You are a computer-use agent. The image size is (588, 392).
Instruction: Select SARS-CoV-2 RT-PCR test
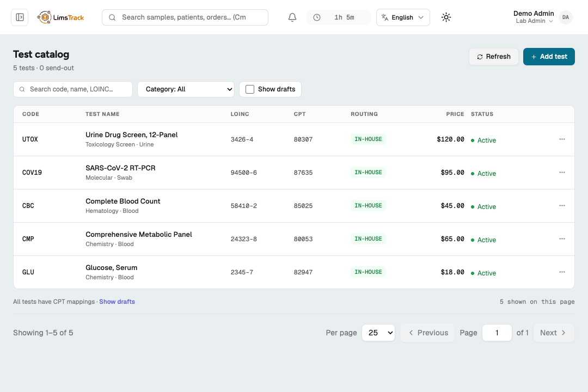pos(120,168)
